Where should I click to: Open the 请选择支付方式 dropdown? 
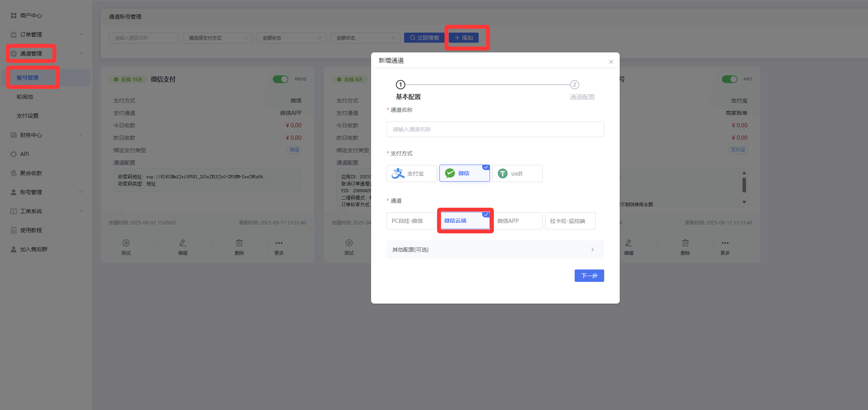click(x=217, y=38)
